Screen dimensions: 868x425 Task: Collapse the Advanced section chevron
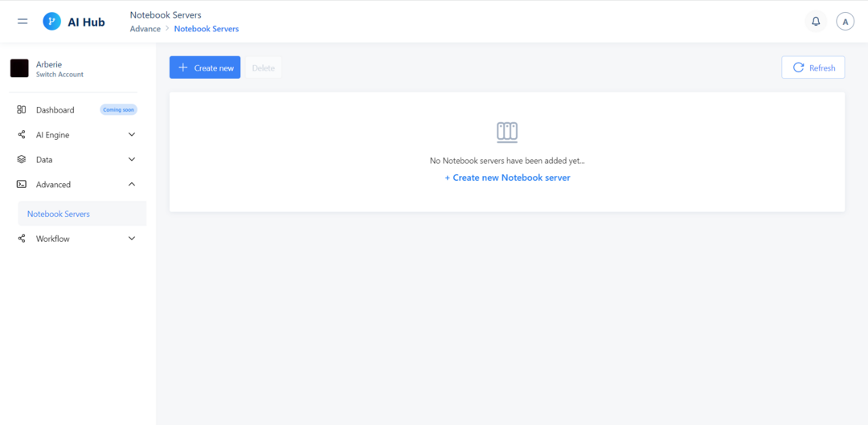click(132, 184)
